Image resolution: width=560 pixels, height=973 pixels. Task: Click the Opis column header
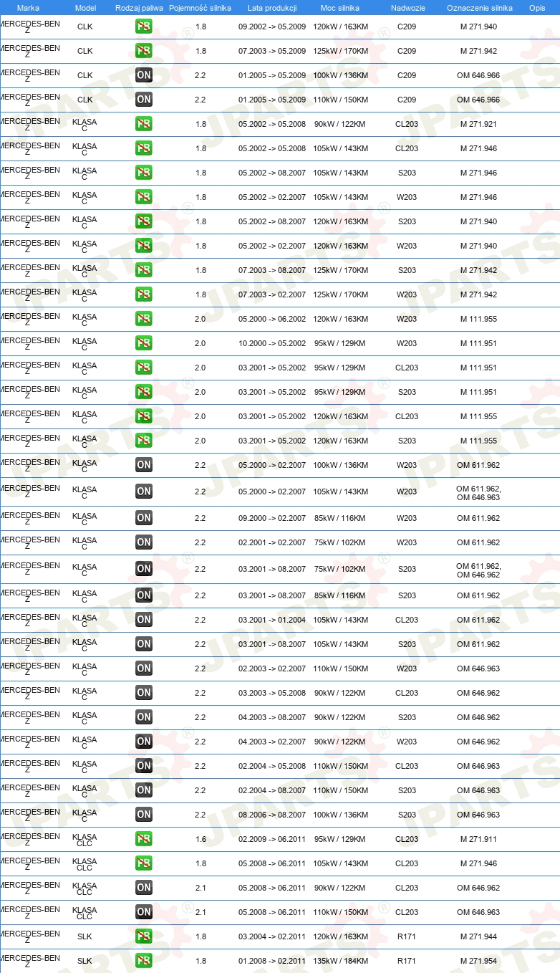point(536,8)
